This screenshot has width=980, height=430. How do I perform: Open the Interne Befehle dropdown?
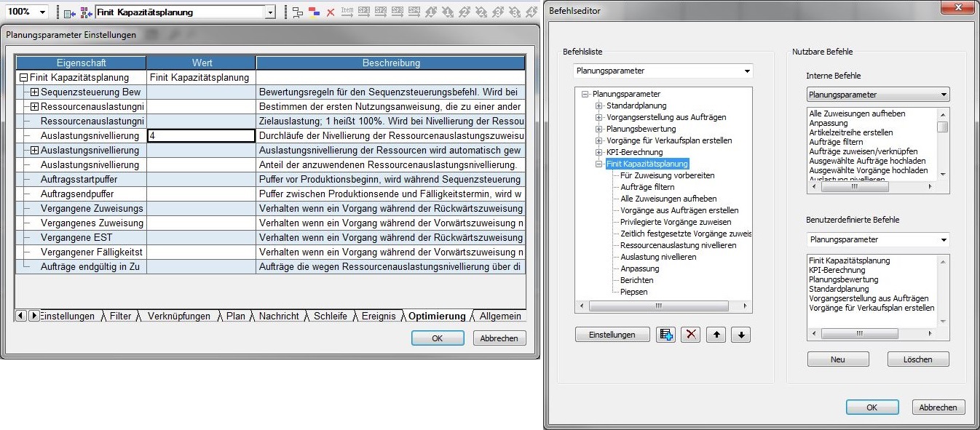944,95
